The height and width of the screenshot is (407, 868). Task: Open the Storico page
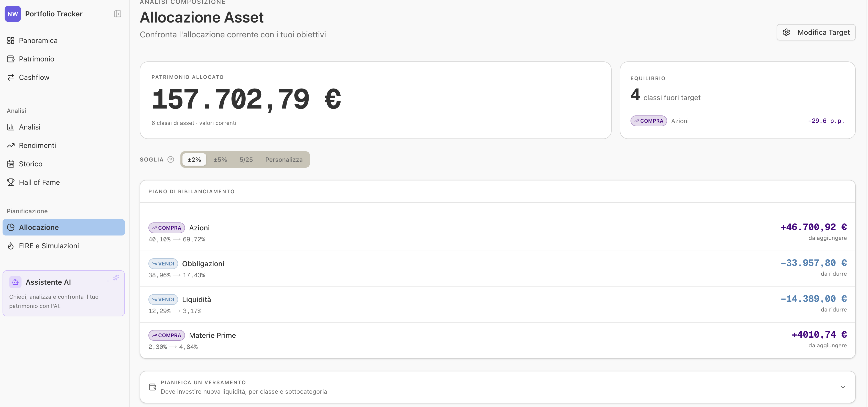(x=64, y=164)
